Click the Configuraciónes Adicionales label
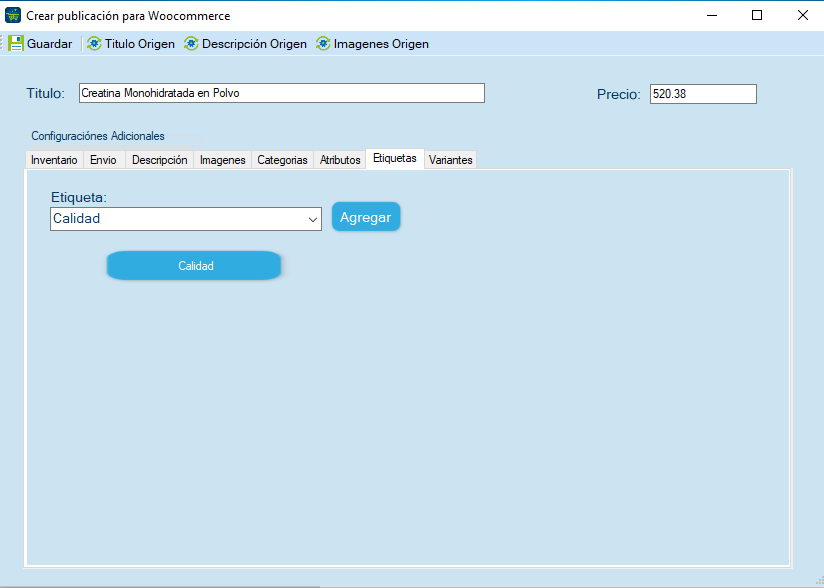The image size is (824, 588). [98, 136]
